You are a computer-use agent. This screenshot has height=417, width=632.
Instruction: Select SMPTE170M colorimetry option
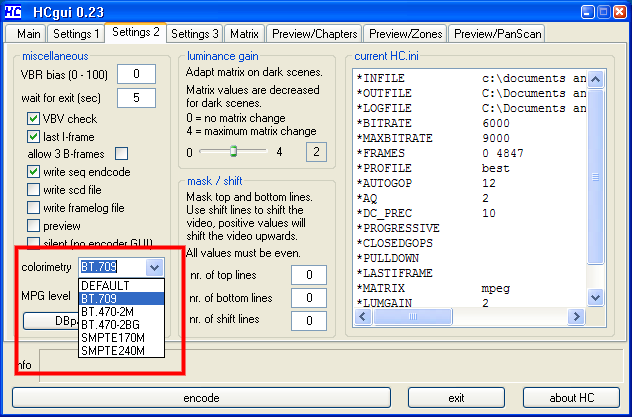[121, 338]
